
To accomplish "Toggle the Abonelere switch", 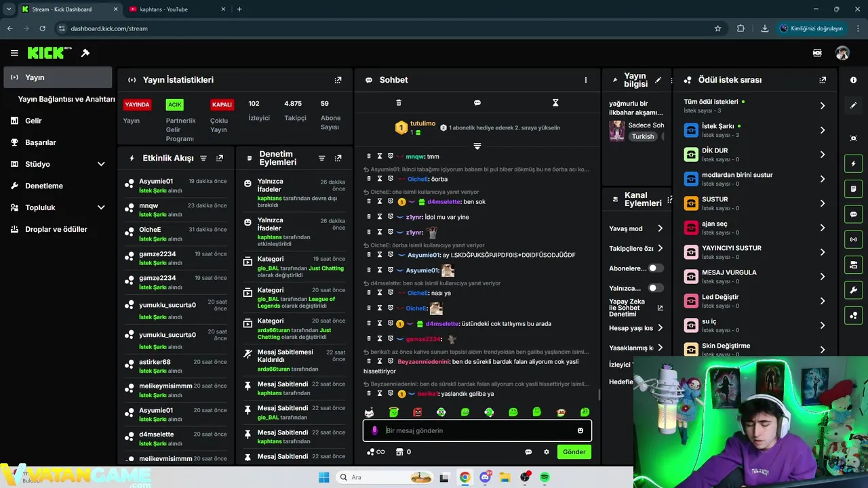I will pyautogui.click(x=655, y=268).
